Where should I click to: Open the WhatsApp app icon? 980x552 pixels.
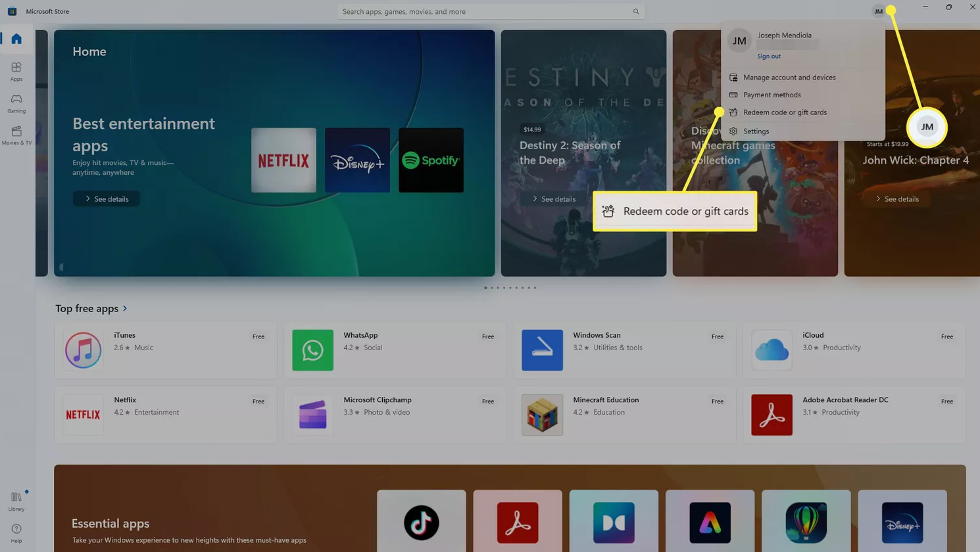(312, 350)
